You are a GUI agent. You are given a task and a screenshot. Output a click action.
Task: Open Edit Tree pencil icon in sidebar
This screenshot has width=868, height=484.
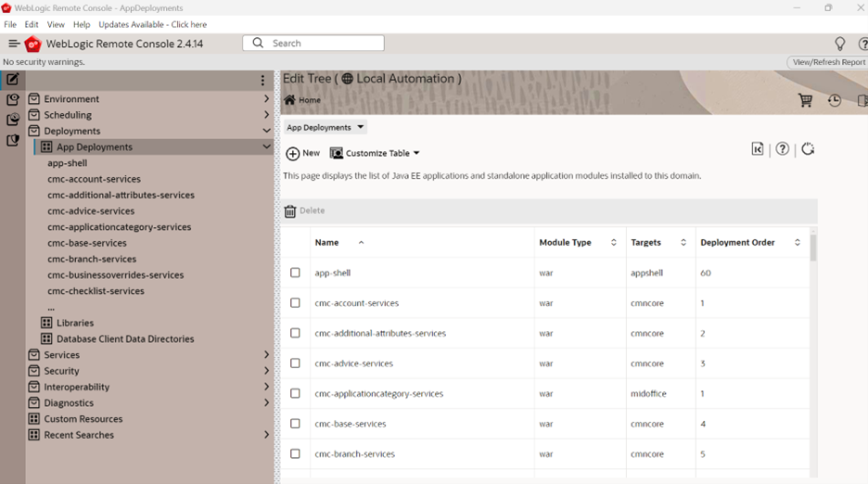[13, 79]
